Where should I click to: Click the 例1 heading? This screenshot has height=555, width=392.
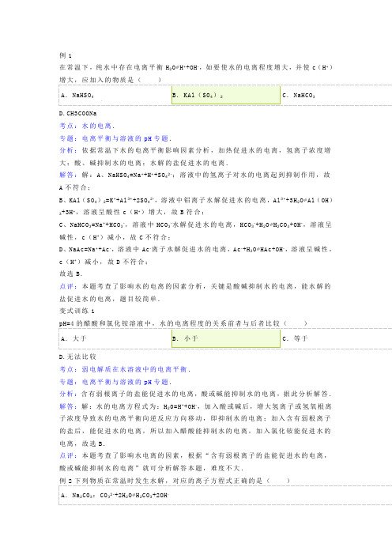(65, 55)
